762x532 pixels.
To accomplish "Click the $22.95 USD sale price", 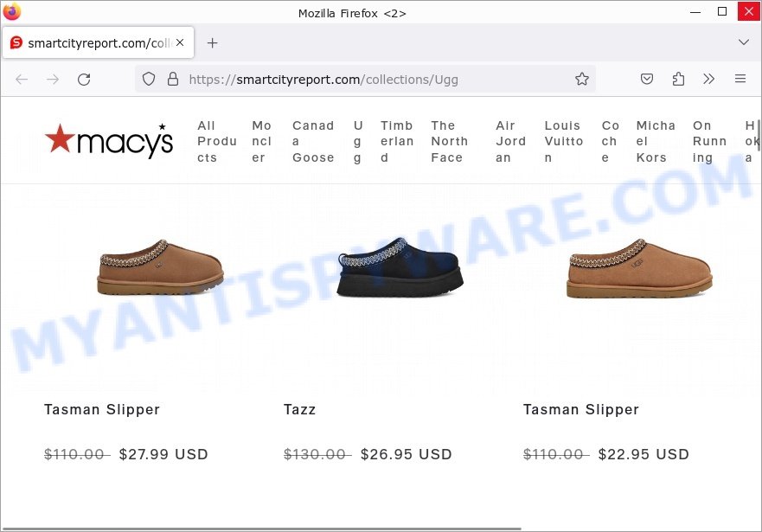I will pyautogui.click(x=644, y=454).
